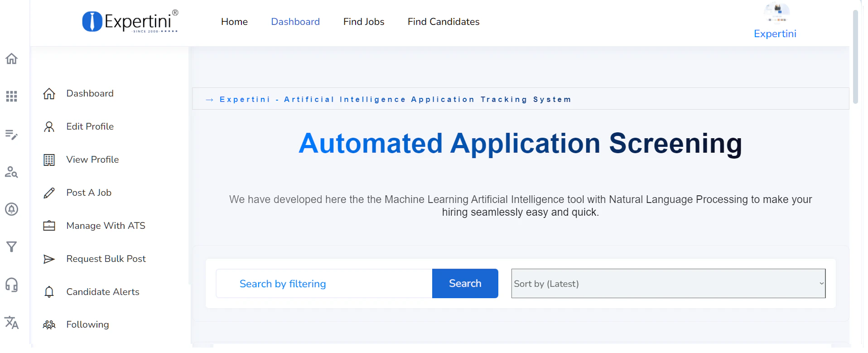868x353 pixels.
Task: Click the page vertical scrollbar
Action: 855,57
